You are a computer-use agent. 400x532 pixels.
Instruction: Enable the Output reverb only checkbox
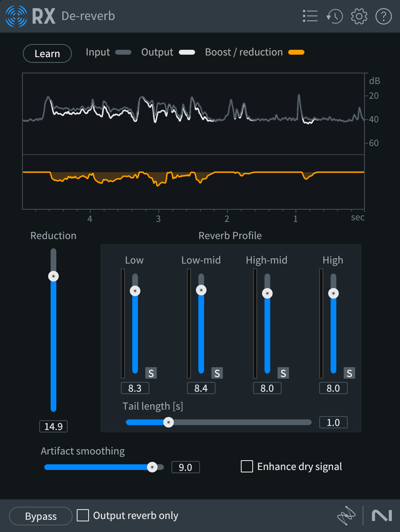point(82,515)
